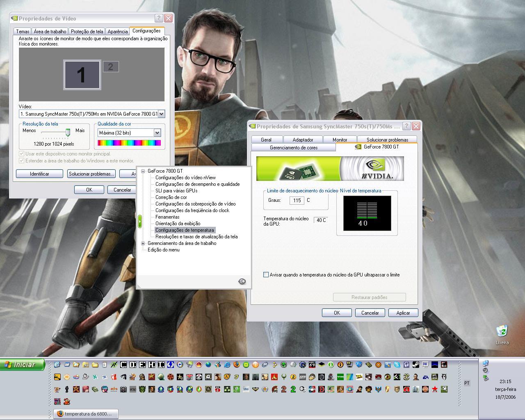Enable GPU temperature limit warning checkbox
The width and height of the screenshot is (525, 420).
[x=266, y=274]
